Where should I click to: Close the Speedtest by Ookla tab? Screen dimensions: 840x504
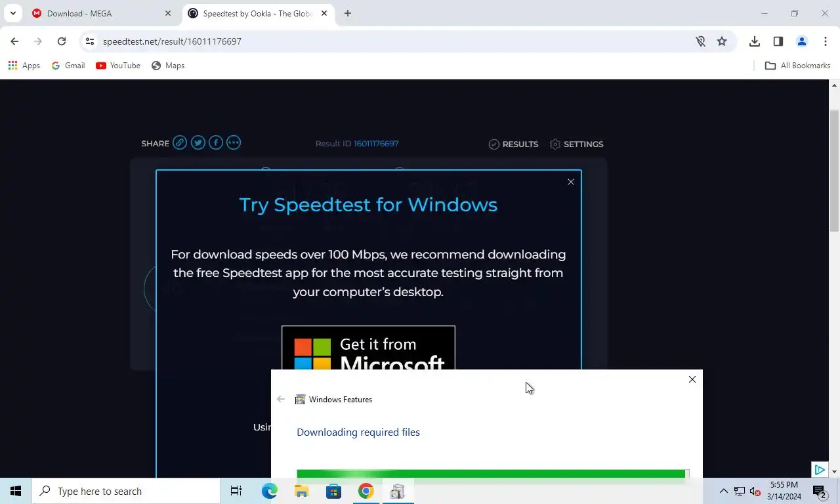[x=324, y=13]
